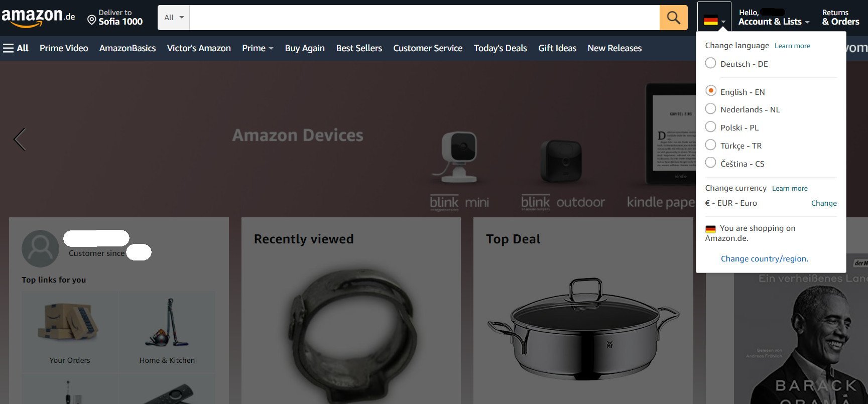Select Nederlands - NL language option

(x=742, y=109)
